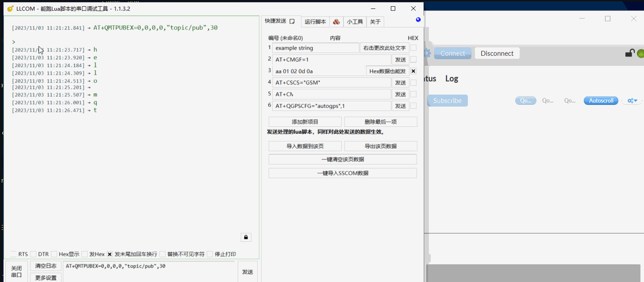Open the second Qo... dropdown
This screenshot has width=644, height=282.
(x=548, y=100)
